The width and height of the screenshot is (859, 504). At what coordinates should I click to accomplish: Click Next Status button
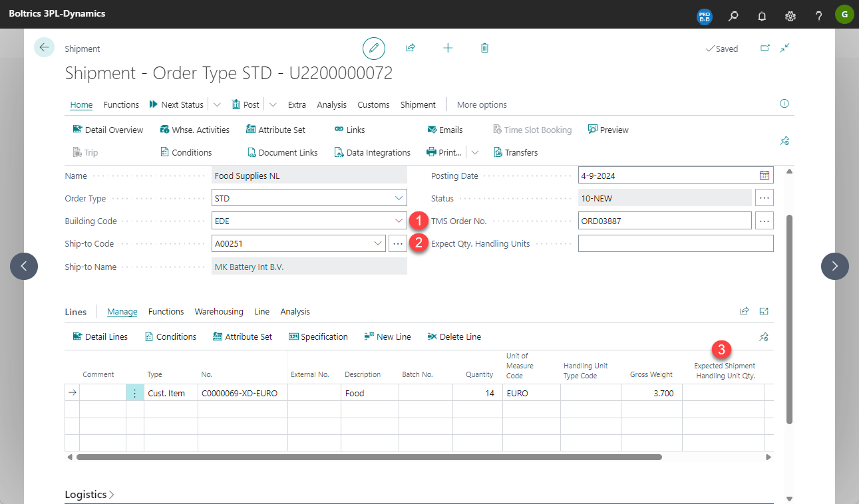tap(176, 104)
